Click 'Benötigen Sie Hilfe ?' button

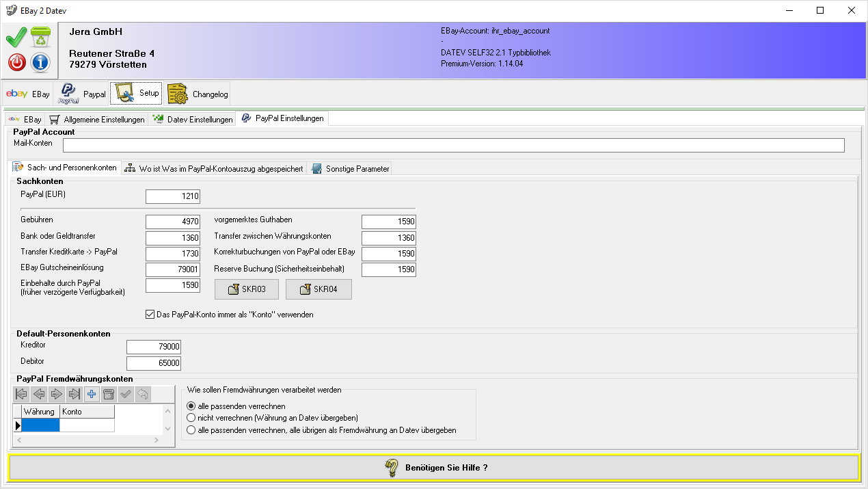tap(434, 468)
